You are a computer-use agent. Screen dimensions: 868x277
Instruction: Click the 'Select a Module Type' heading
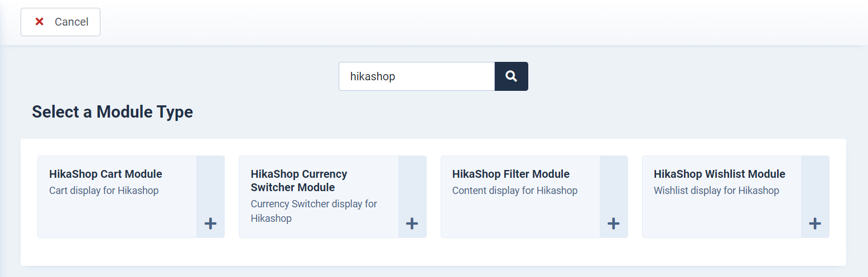tap(112, 112)
